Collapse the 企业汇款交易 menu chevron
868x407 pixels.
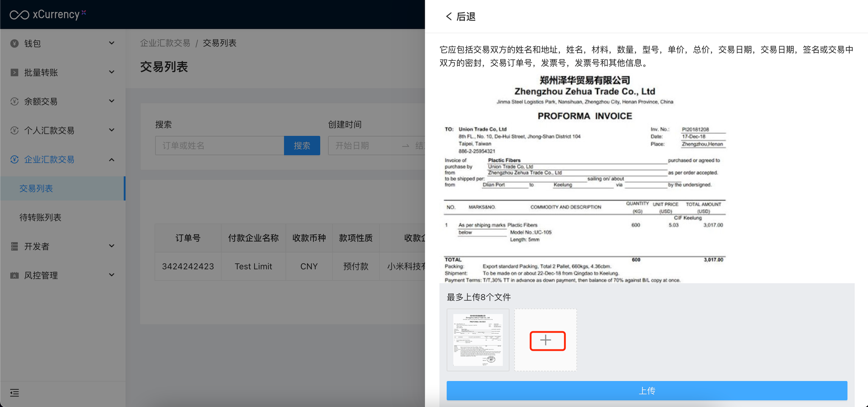(x=111, y=159)
